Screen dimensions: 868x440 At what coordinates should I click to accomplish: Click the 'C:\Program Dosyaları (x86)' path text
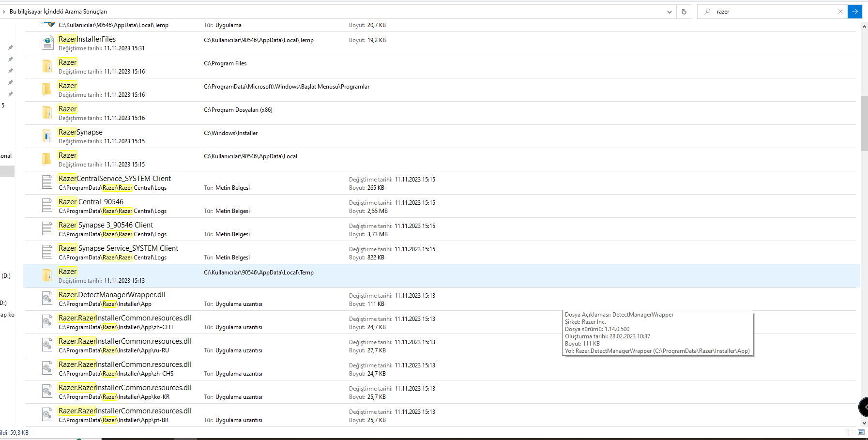pyautogui.click(x=238, y=110)
